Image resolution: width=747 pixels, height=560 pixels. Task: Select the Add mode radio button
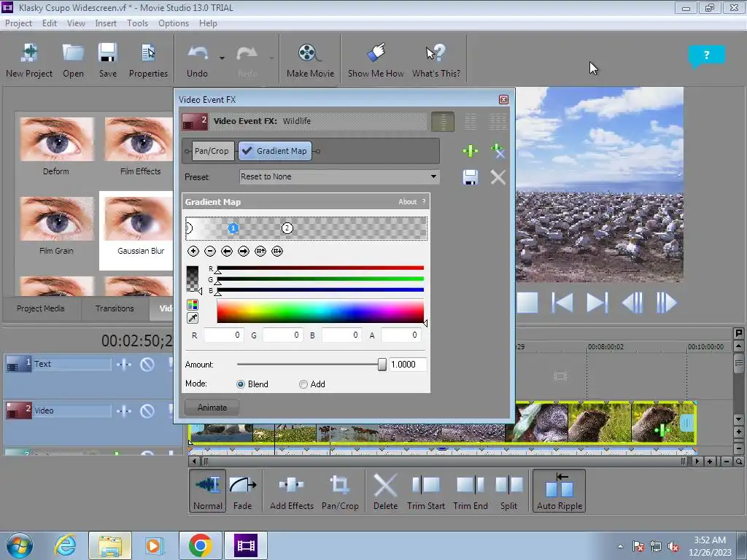coord(303,384)
